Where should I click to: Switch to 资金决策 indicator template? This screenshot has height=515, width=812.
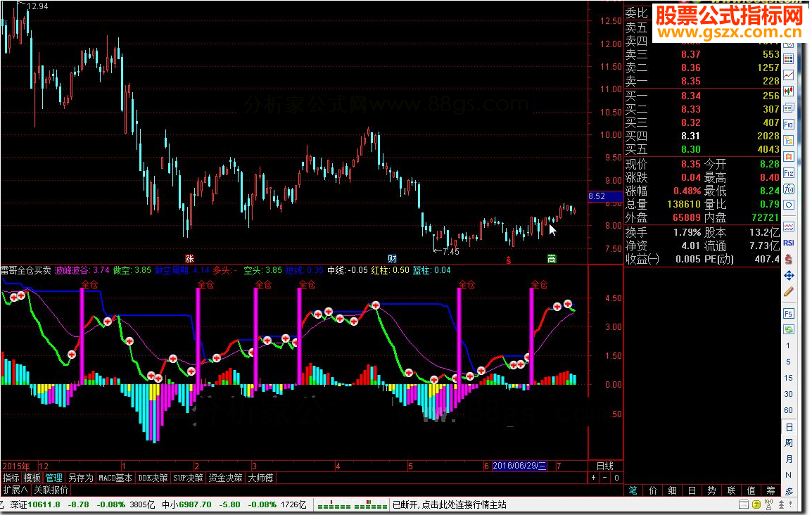pyautogui.click(x=225, y=478)
